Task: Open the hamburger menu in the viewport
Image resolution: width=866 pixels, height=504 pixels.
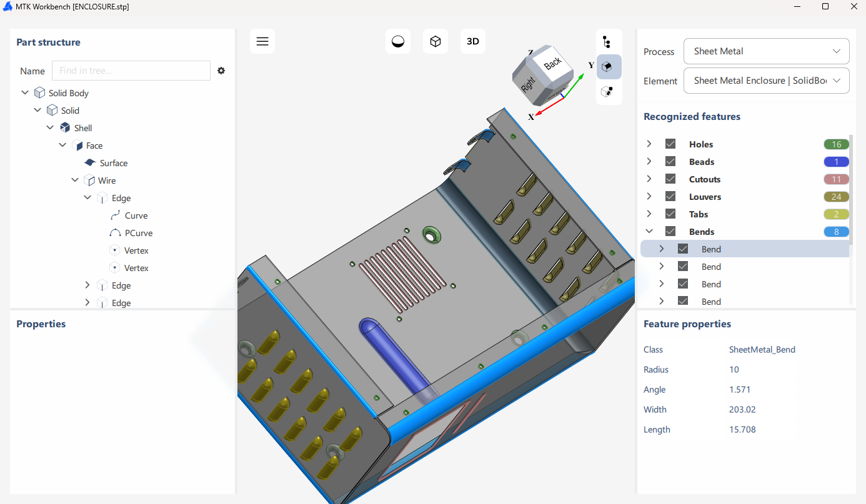Action: pyautogui.click(x=262, y=41)
